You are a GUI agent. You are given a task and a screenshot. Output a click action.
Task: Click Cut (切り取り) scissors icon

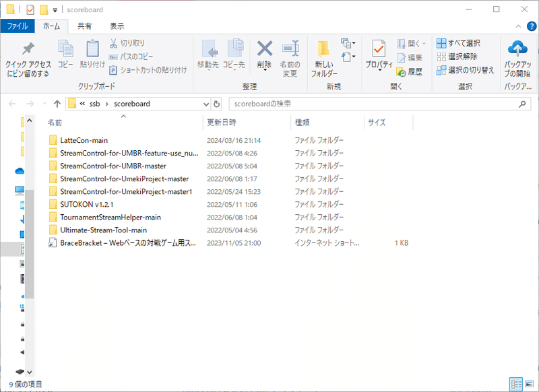pyautogui.click(x=127, y=43)
